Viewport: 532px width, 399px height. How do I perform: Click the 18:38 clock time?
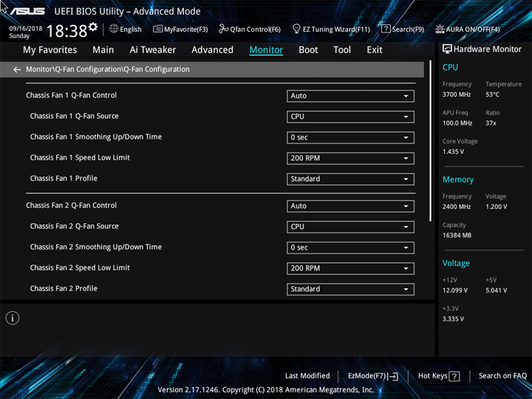point(66,31)
